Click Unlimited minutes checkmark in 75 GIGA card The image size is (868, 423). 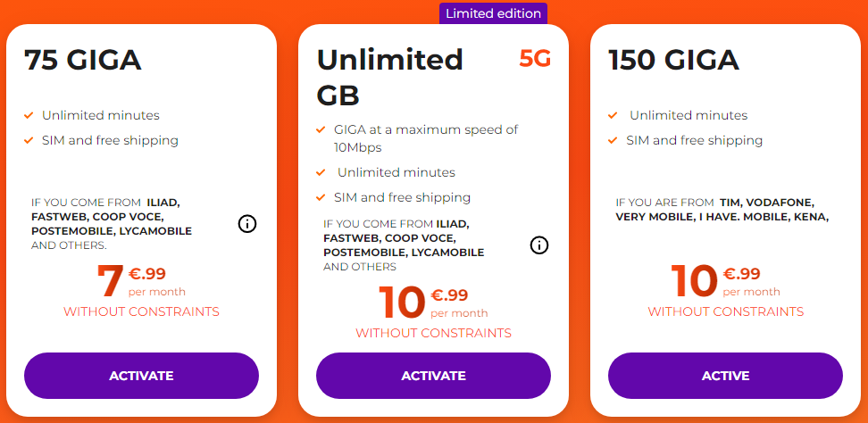point(29,116)
